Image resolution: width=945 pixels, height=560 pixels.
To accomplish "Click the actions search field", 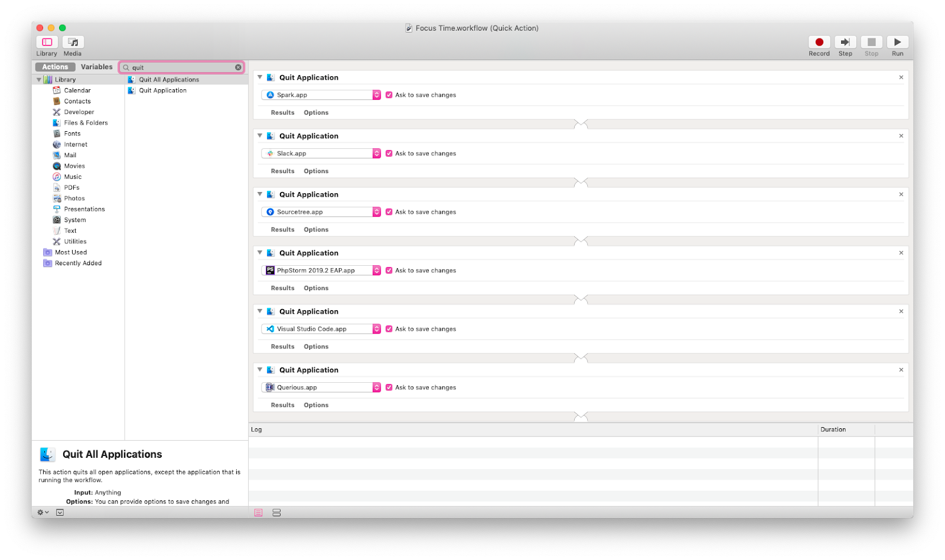I will pos(182,67).
